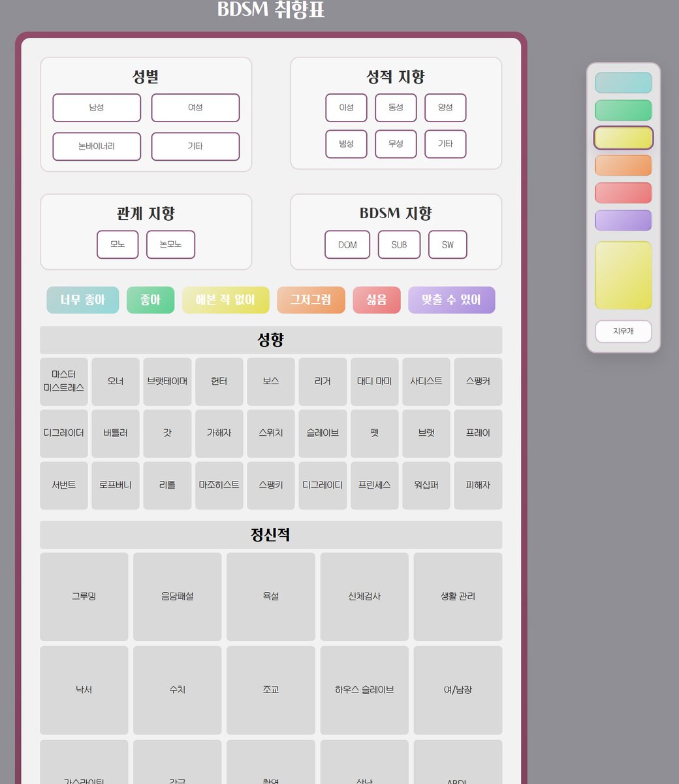Mark the 하우스 슬레이브 tile
Viewport: 679px width, 784px height.
pyautogui.click(x=364, y=691)
